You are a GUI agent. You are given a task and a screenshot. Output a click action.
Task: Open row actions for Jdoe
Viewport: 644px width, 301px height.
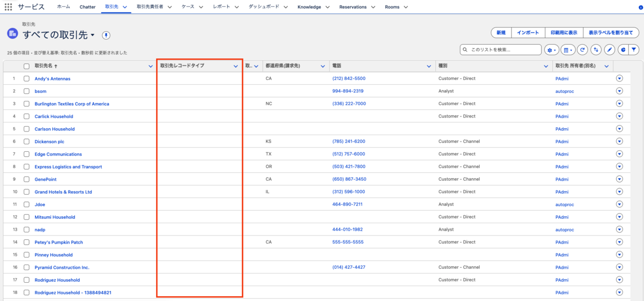coord(619,204)
